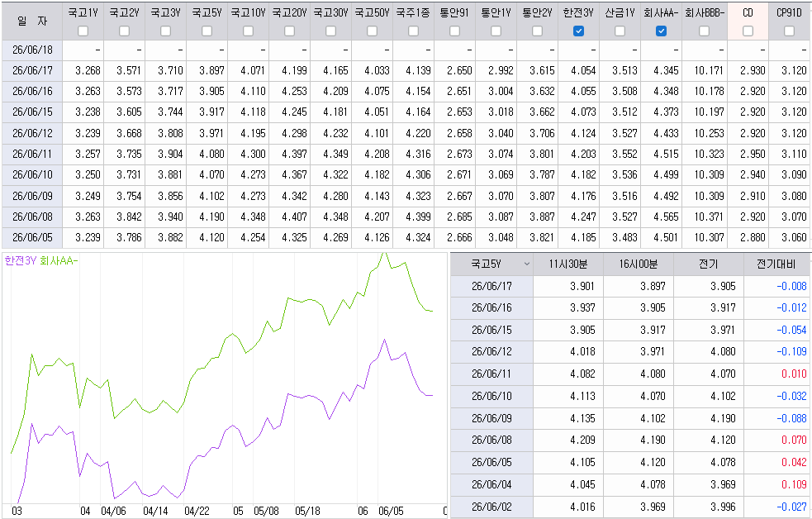Image resolution: width=812 pixels, height=519 pixels.
Task: Tick the 국주1종 checkbox
Action: pos(413,31)
